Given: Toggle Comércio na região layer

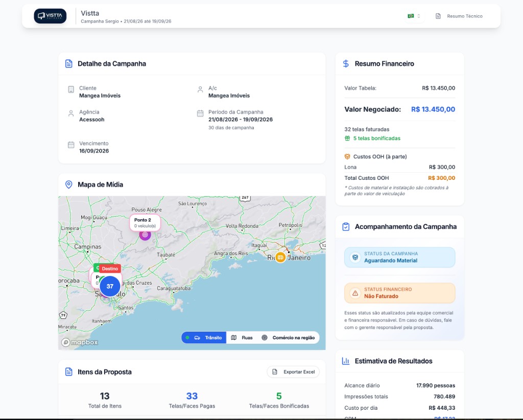Looking at the screenshot, I should pyautogui.click(x=288, y=338).
